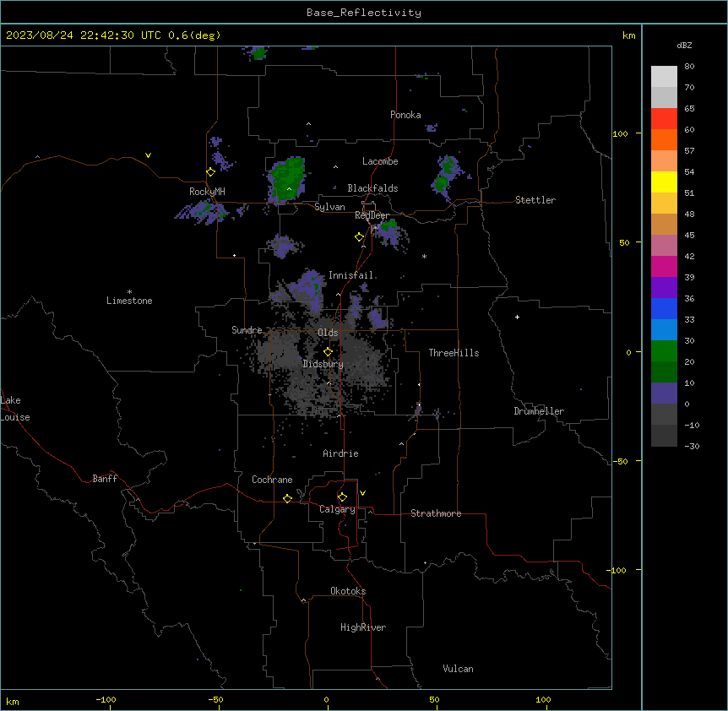
Task: Click the Banff label
Action: click(x=105, y=479)
